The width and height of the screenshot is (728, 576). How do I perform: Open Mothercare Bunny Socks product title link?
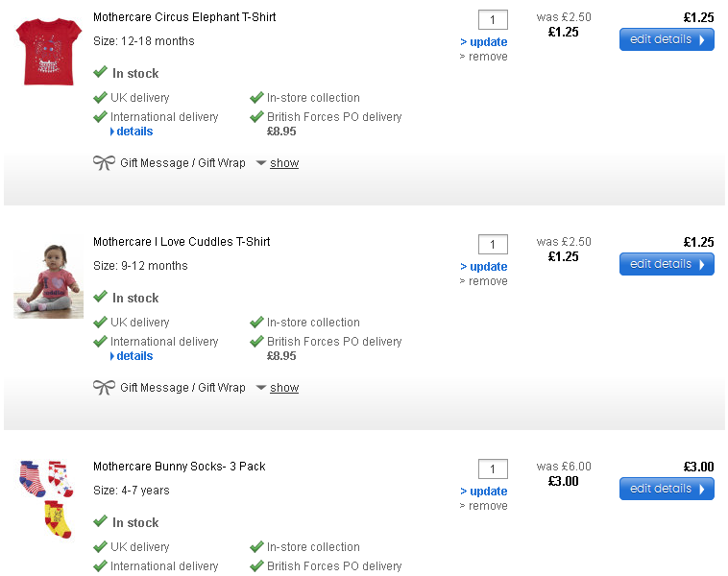point(179,467)
